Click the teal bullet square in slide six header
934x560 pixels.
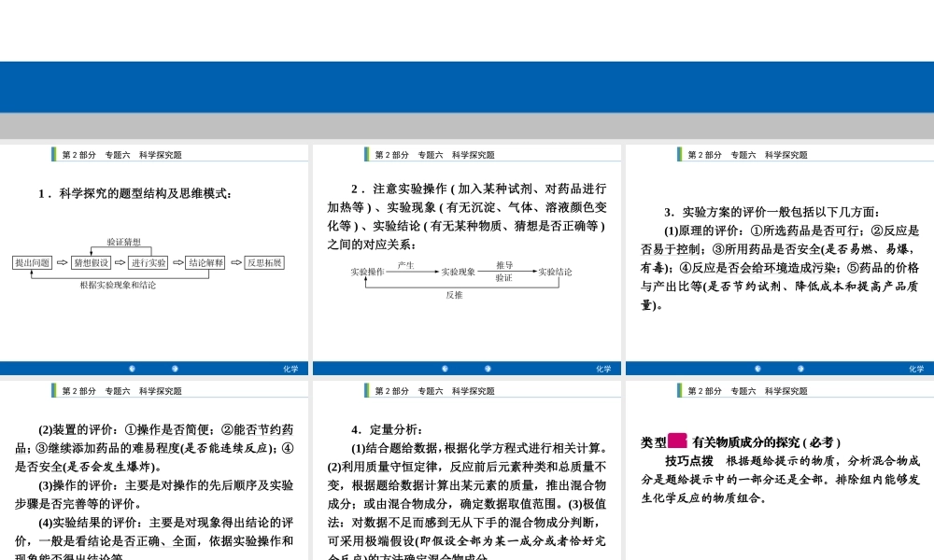tap(679, 391)
